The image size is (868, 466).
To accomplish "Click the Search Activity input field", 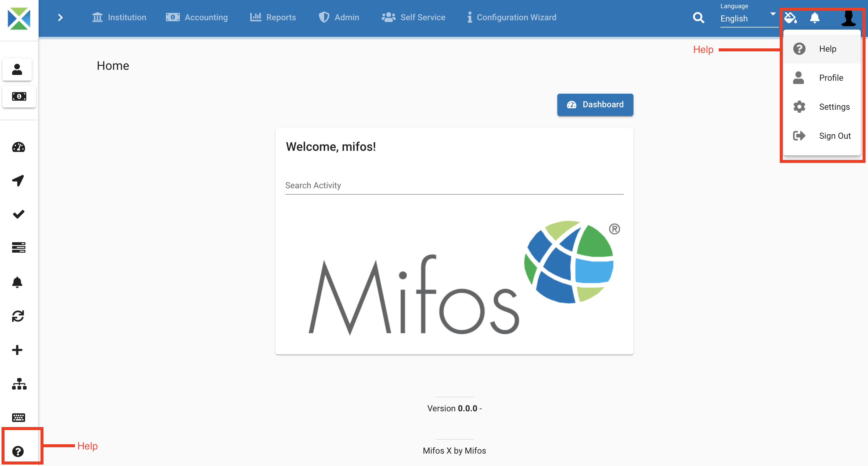I will 454,186.
